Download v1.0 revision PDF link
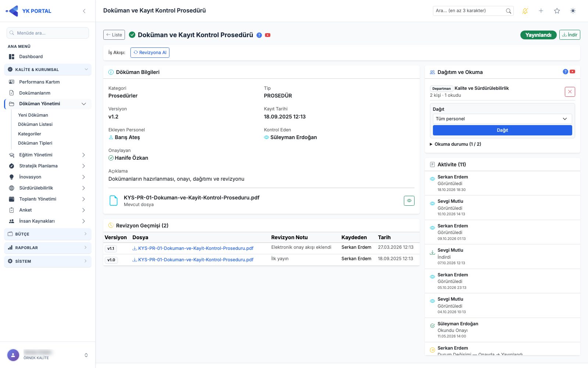 [x=193, y=260]
